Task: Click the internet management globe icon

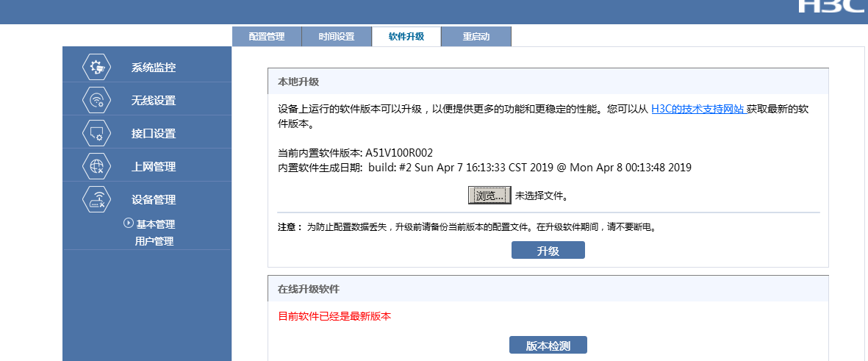Action: point(96,167)
